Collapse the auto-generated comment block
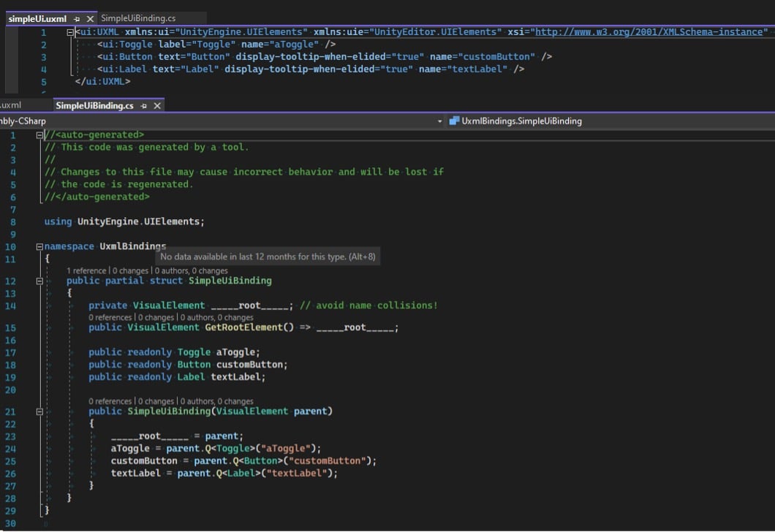 coord(39,135)
